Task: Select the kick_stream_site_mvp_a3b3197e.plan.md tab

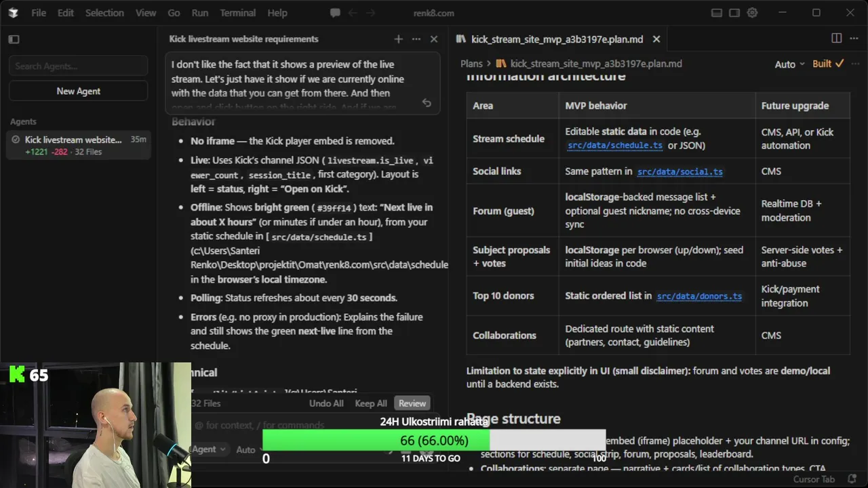Action: (x=556, y=39)
